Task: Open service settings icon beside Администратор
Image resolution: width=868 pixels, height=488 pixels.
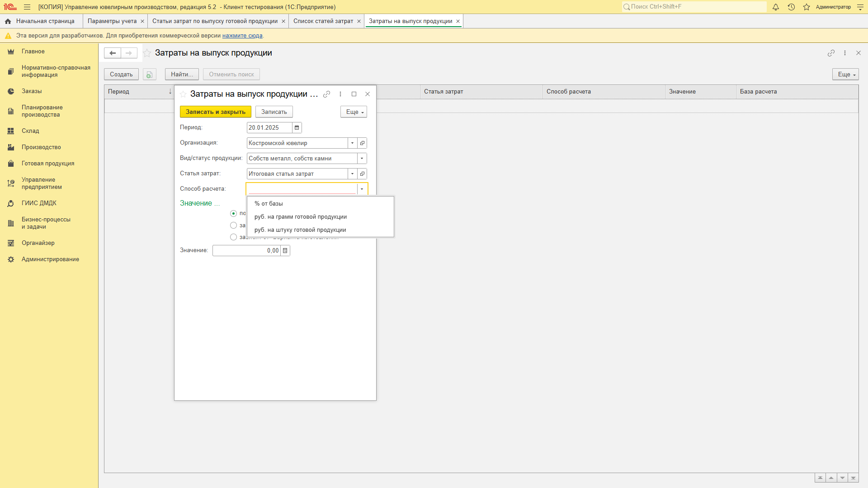Action: tap(860, 7)
